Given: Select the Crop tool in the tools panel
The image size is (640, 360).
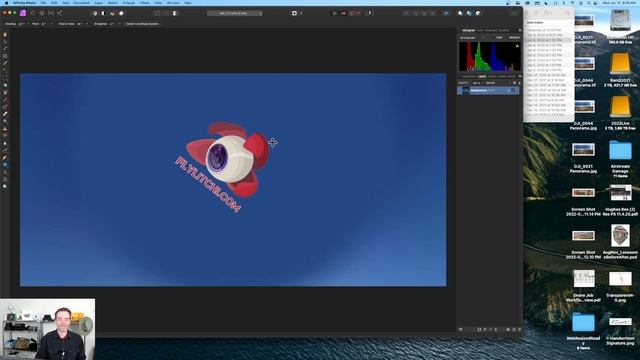Looking at the screenshot, I should [x=5, y=56].
